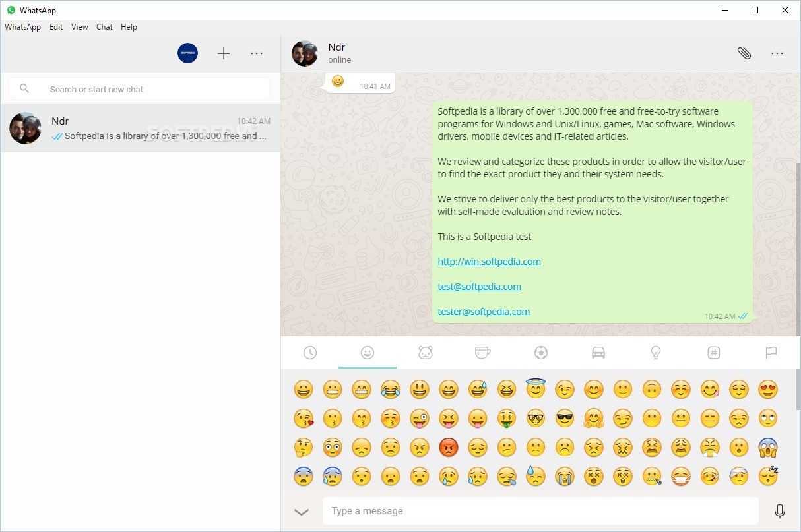The image size is (801, 532).
Task: Open the attachment paperclip icon
Action: tap(744, 53)
